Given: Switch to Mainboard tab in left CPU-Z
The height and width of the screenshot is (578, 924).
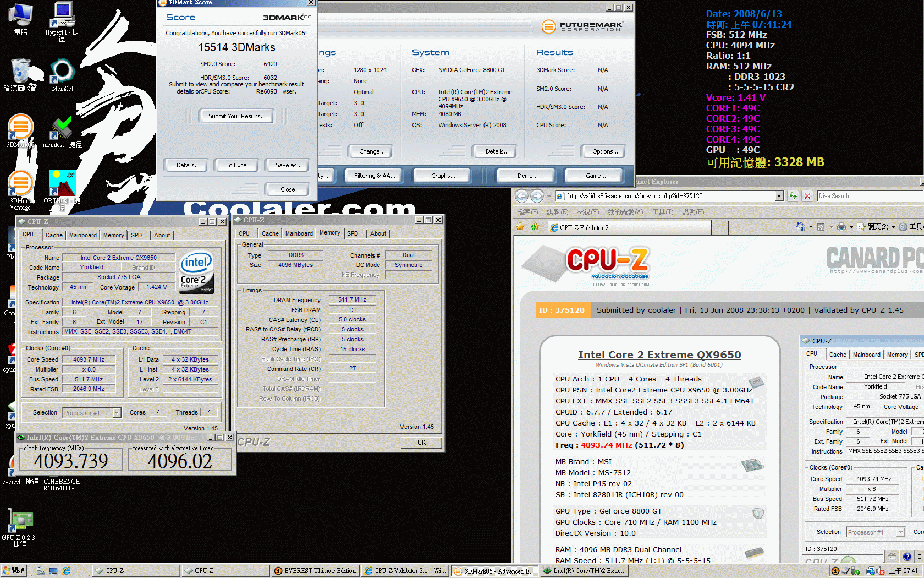Looking at the screenshot, I should [x=82, y=235].
